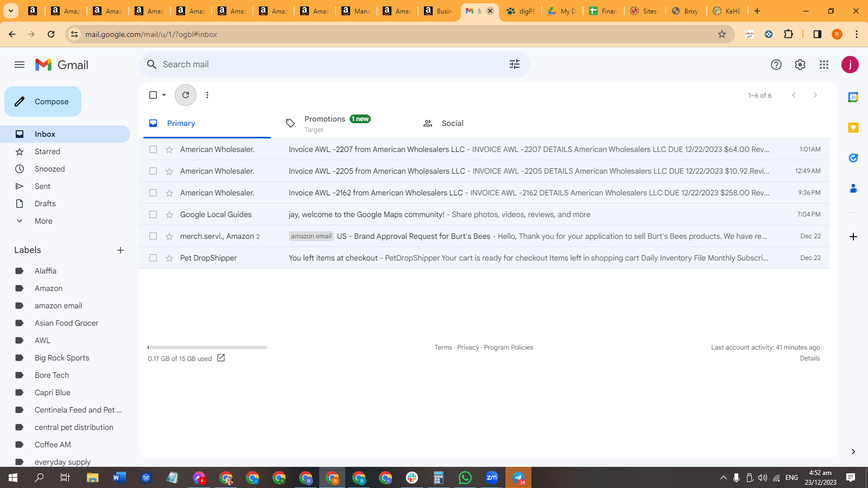Screen dimensions: 868x488
Task: Open Gmail Settings gear
Action: (x=800, y=65)
